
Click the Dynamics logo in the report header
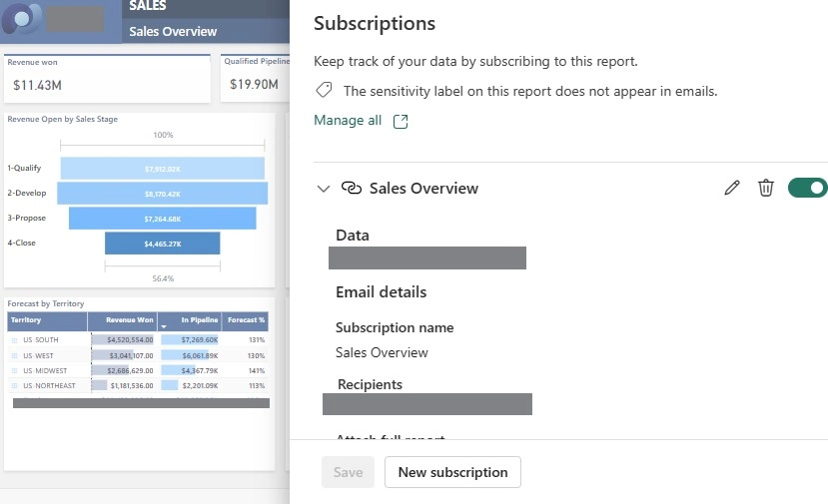21,19
